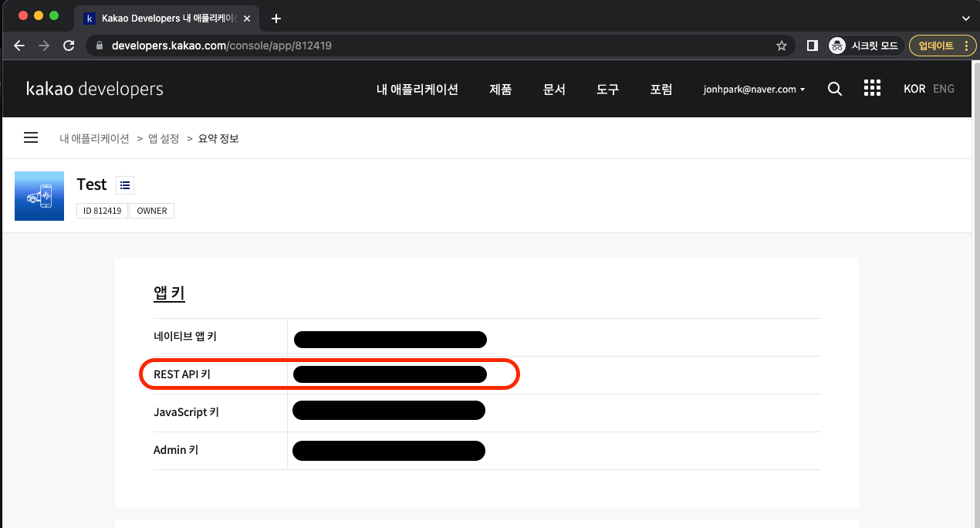
Task: Expand the jonhpark@naver.com account dropdown
Action: click(754, 90)
